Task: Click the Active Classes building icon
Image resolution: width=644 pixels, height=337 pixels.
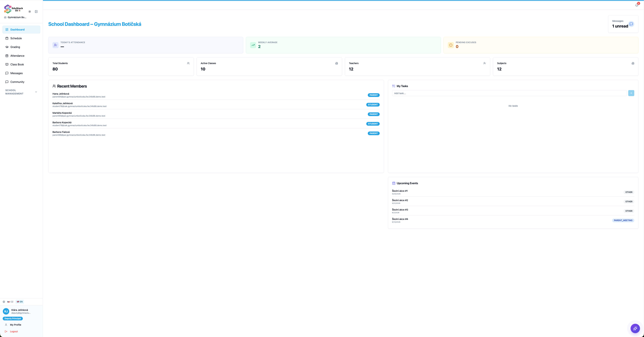Action: click(336, 63)
